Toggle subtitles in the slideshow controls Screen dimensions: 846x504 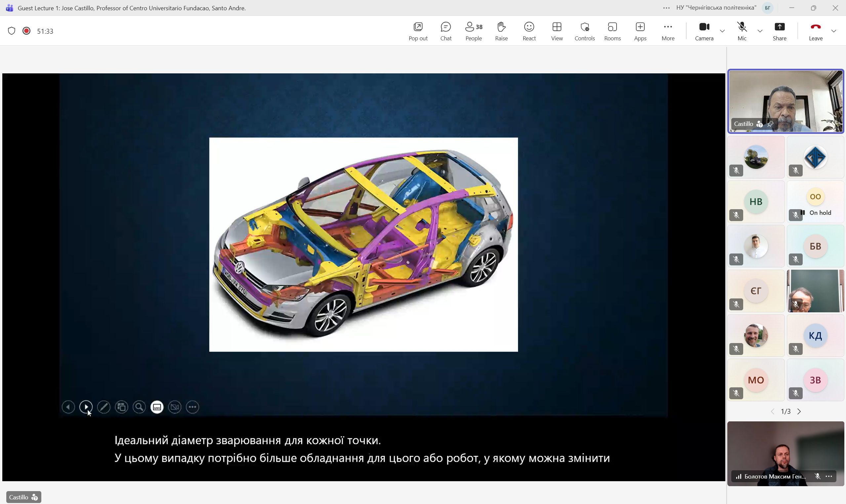tap(157, 407)
